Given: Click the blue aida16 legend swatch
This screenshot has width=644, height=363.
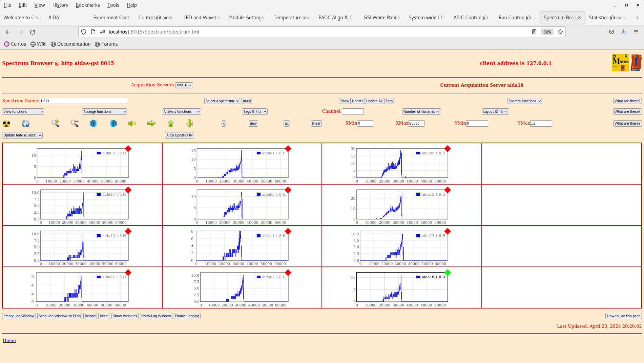Looking at the screenshot, I should pos(418,277).
